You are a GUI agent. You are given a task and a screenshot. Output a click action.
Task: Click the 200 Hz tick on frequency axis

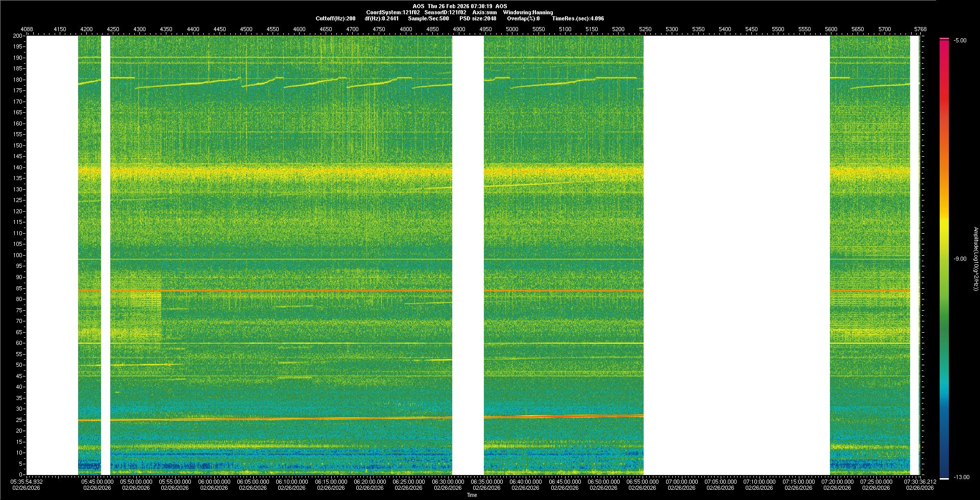pos(17,36)
